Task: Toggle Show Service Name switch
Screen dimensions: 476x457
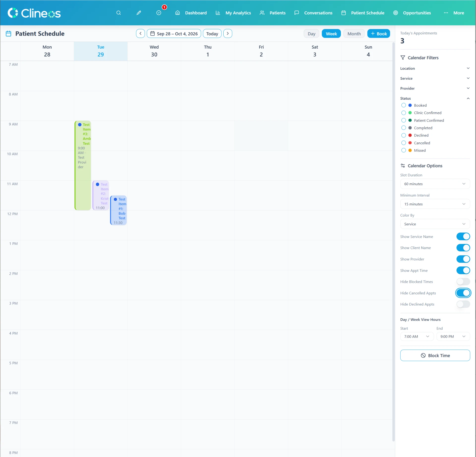Action: (463, 236)
